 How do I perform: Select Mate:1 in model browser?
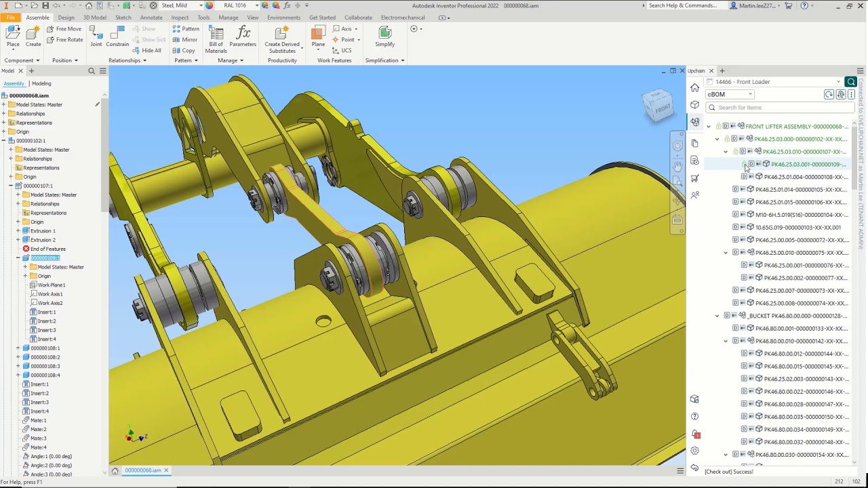pyautogui.click(x=38, y=420)
